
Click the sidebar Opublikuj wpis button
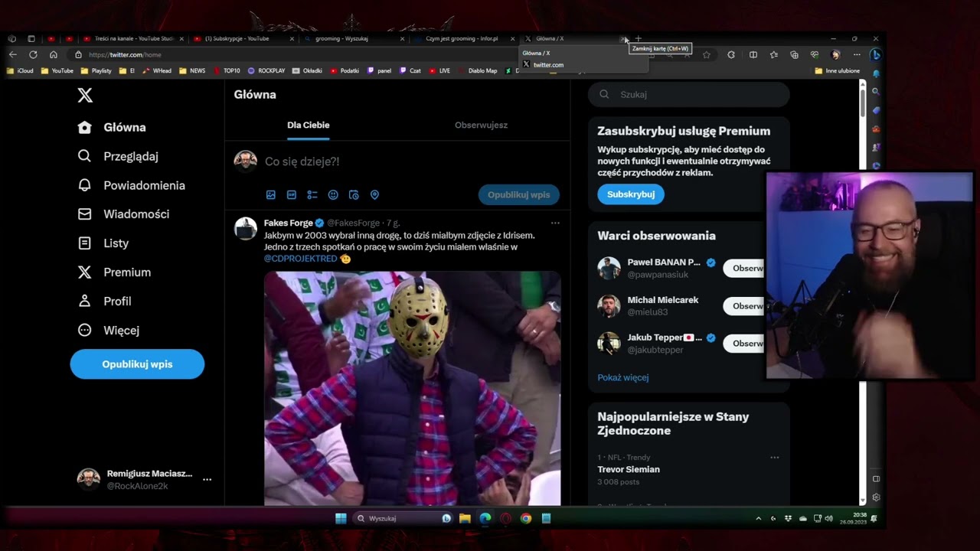pos(137,364)
